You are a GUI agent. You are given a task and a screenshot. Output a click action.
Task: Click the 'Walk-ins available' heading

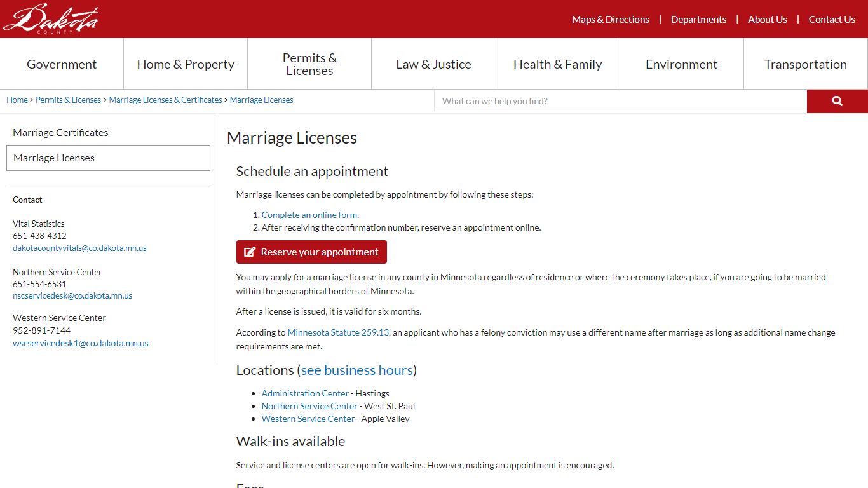290,441
